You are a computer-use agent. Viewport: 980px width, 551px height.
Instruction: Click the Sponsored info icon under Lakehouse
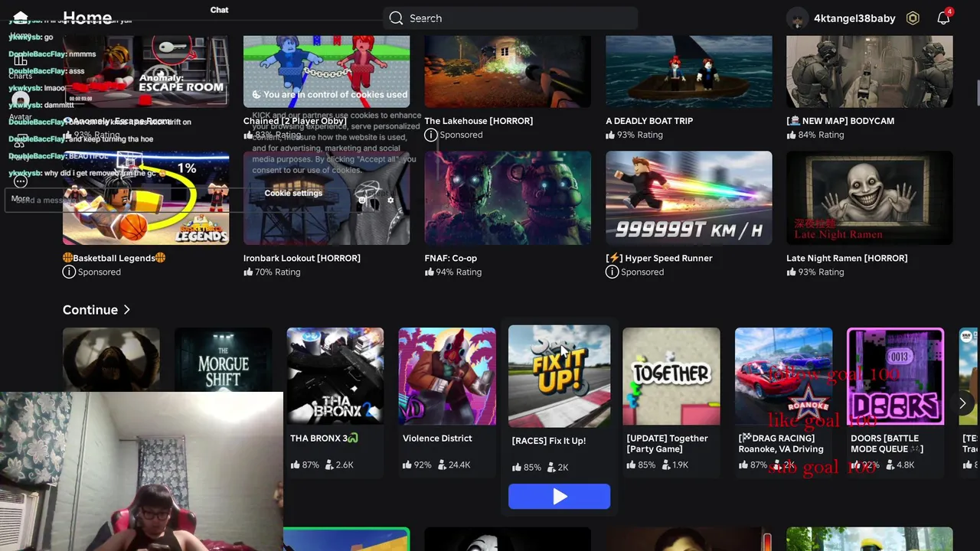coord(431,135)
